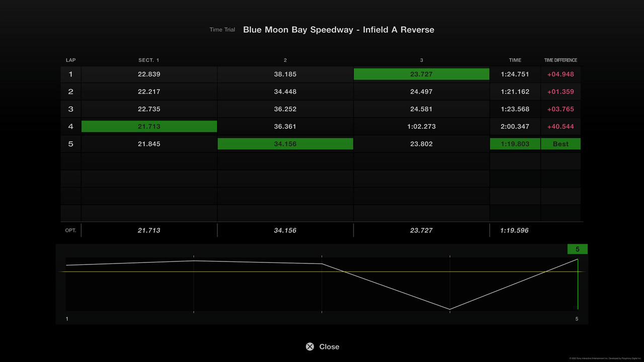Click the Time Trial label

click(x=222, y=30)
